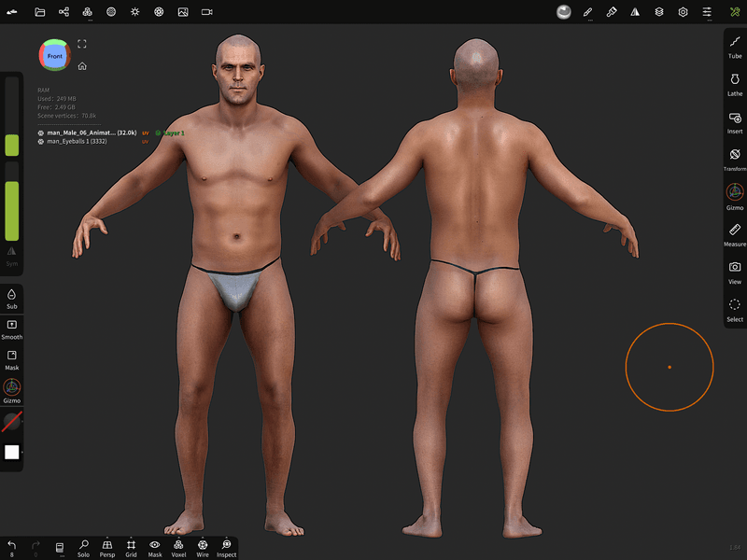Open the disabled alpha slot with red slash
Image resolution: width=747 pixels, height=560 pixels.
12,422
